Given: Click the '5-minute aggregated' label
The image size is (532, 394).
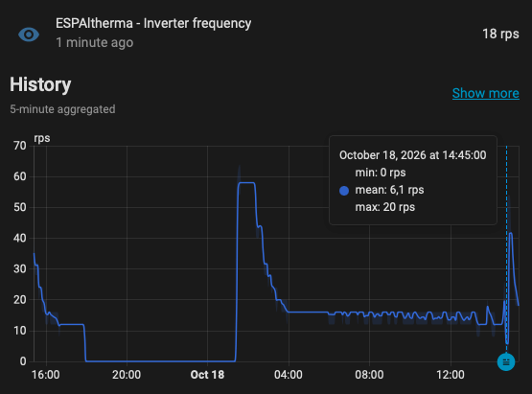Looking at the screenshot, I should coord(62,109).
